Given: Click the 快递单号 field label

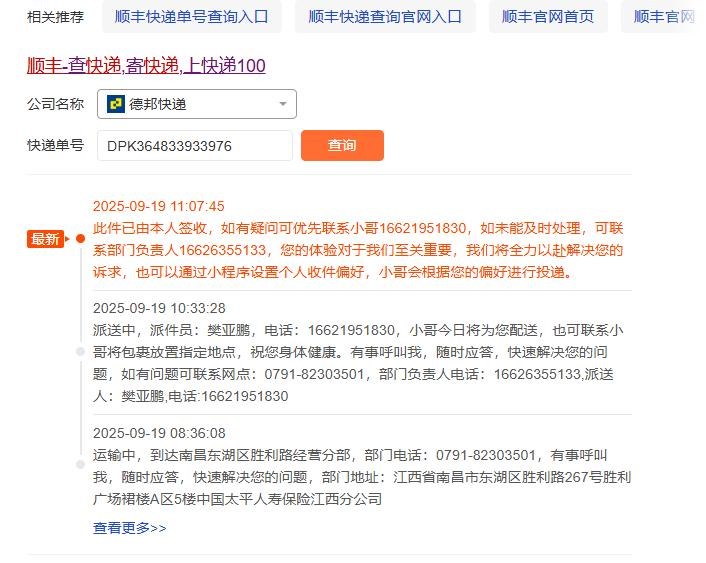Looking at the screenshot, I should point(56,145).
